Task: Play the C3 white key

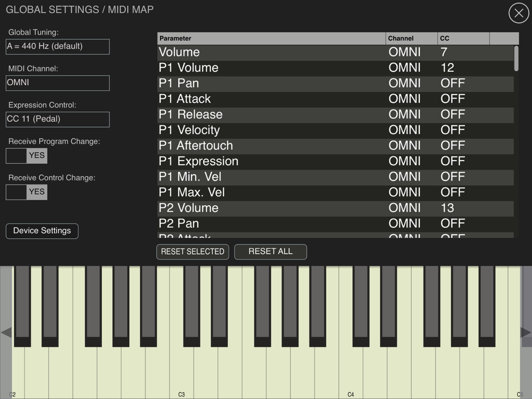Action: (181, 373)
